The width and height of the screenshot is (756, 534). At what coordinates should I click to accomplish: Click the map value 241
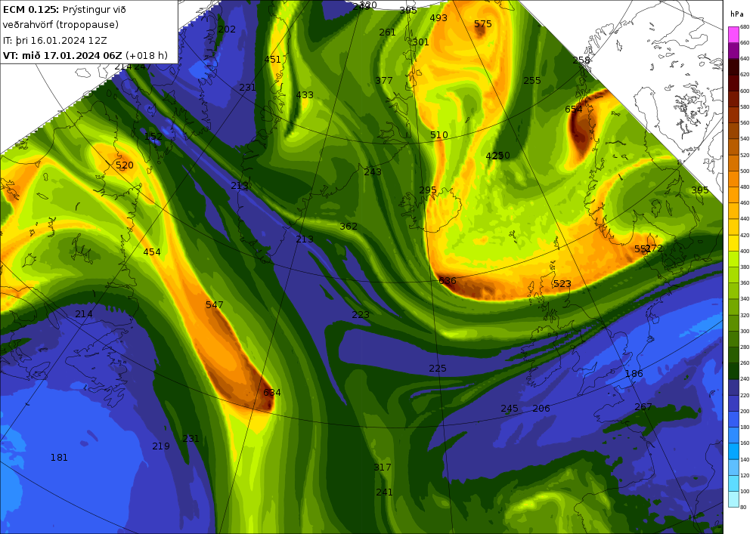tap(384, 492)
